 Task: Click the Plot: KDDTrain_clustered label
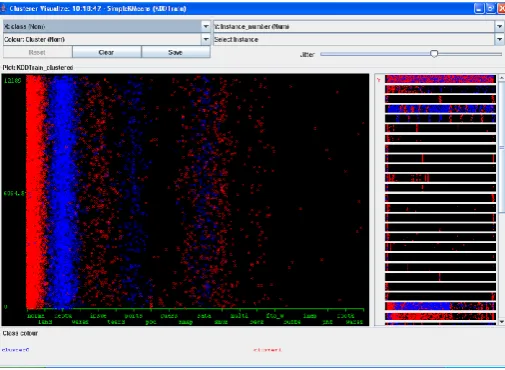[x=38, y=68]
